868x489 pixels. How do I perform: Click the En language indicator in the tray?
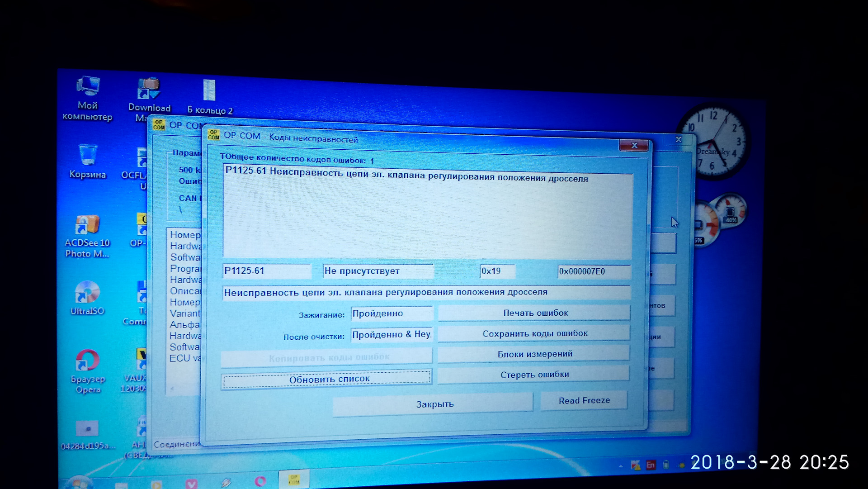pyautogui.click(x=651, y=465)
